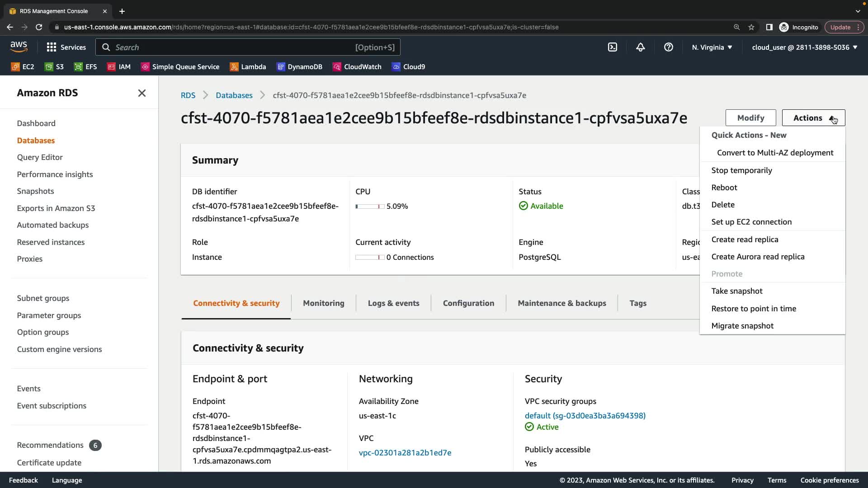
Task: Open the help question mark icon
Action: pyautogui.click(x=668, y=47)
